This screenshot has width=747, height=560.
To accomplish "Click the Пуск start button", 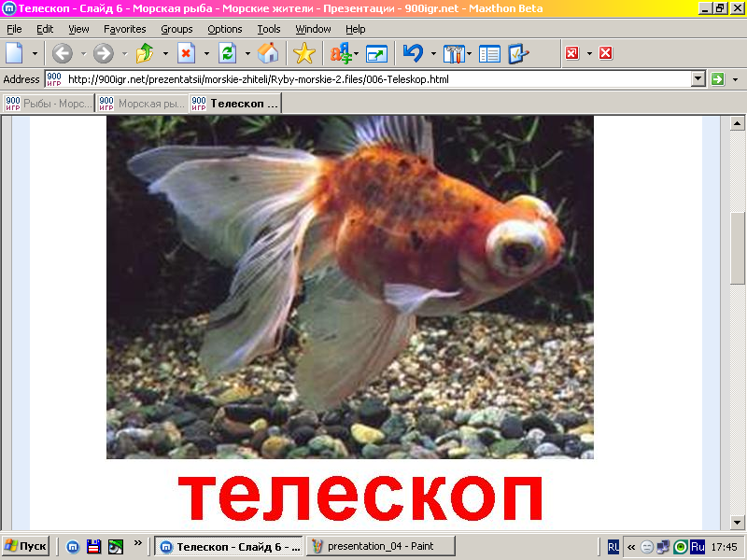I will coord(26,546).
